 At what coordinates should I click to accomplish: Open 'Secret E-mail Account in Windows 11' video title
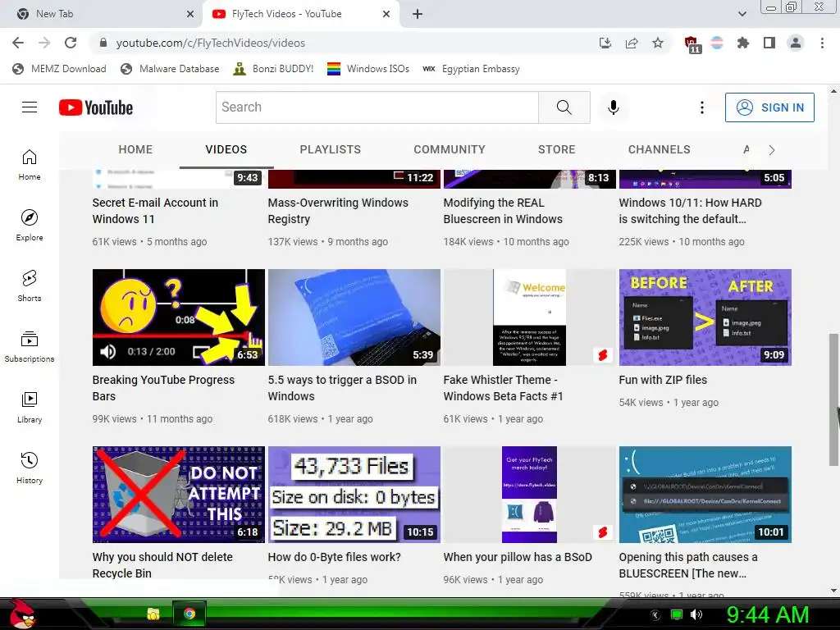pyautogui.click(x=155, y=211)
